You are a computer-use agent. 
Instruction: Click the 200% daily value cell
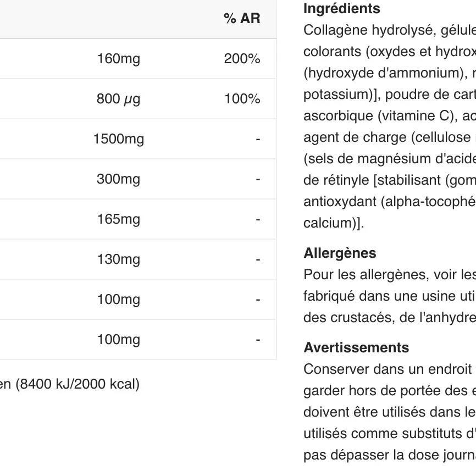point(242,59)
